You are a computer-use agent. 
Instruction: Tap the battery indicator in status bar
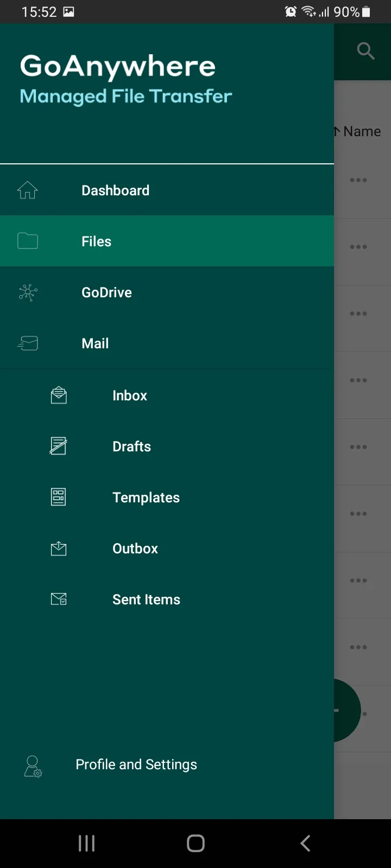pos(366,11)
